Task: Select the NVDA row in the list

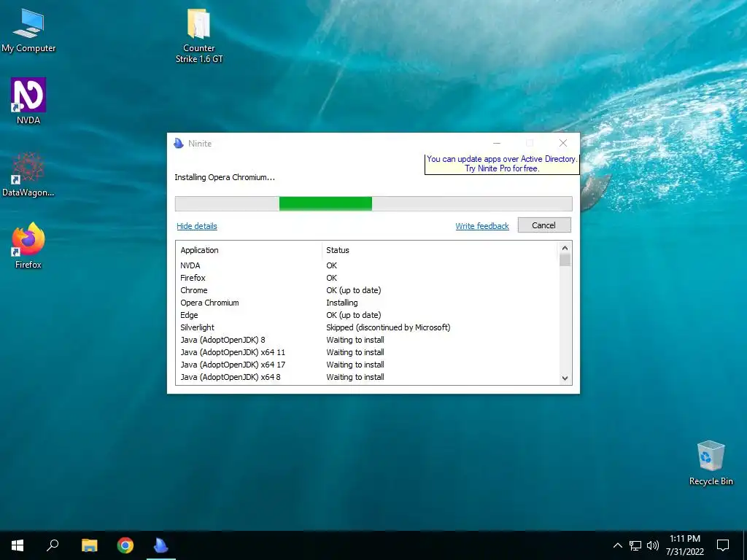Action: click(x=367, y=265)
